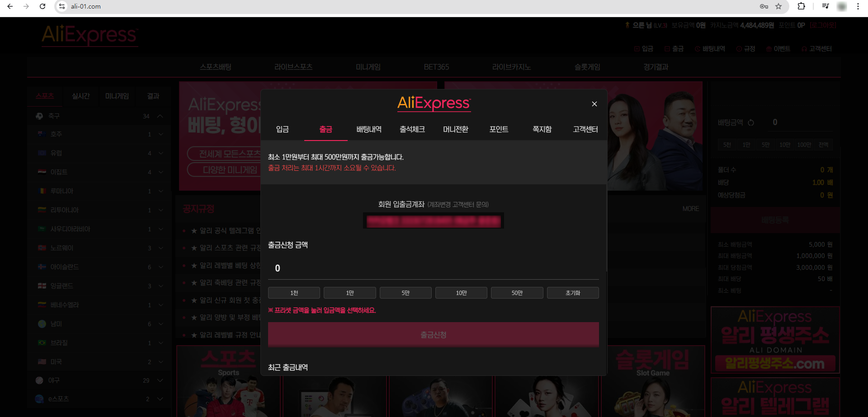868x417 pixels.
Task: Expand the e스포츠 category chevron
Action: pyautogui.click(x=160, y=399)
